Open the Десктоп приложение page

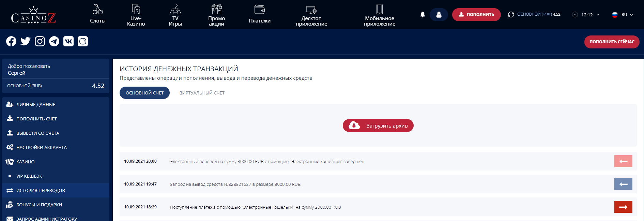point(311,16)
